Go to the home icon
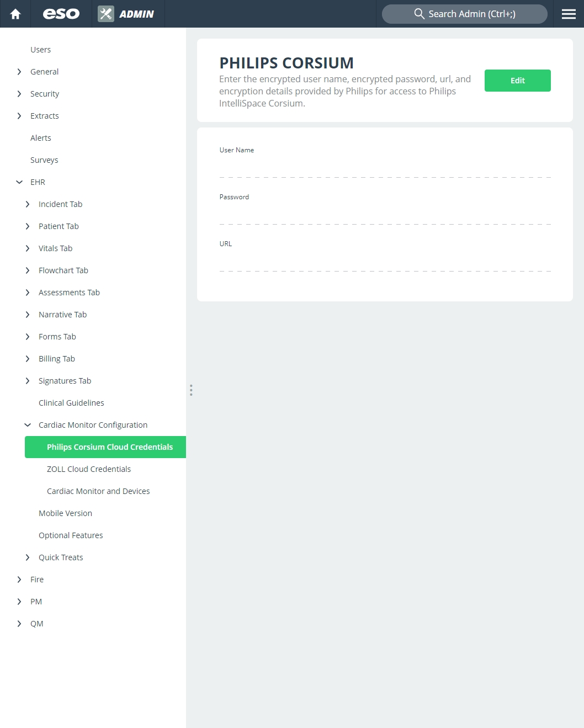584x728 pixels. point(15,14)
